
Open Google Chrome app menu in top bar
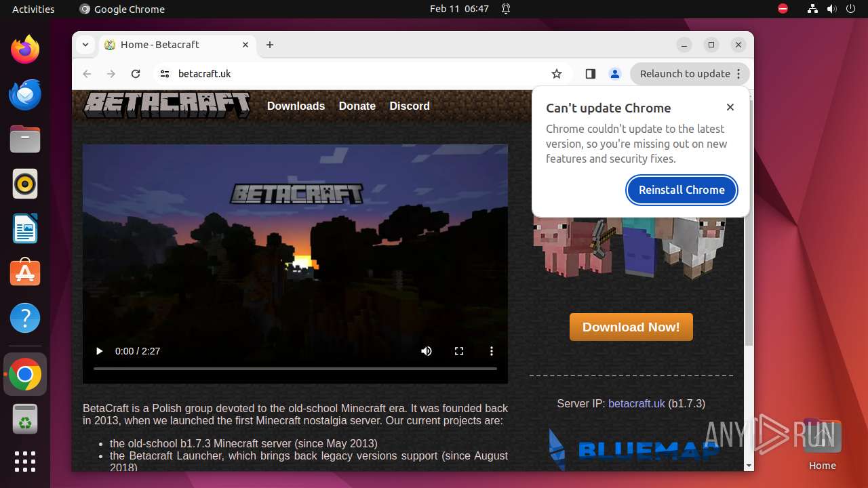coord(122,9)
